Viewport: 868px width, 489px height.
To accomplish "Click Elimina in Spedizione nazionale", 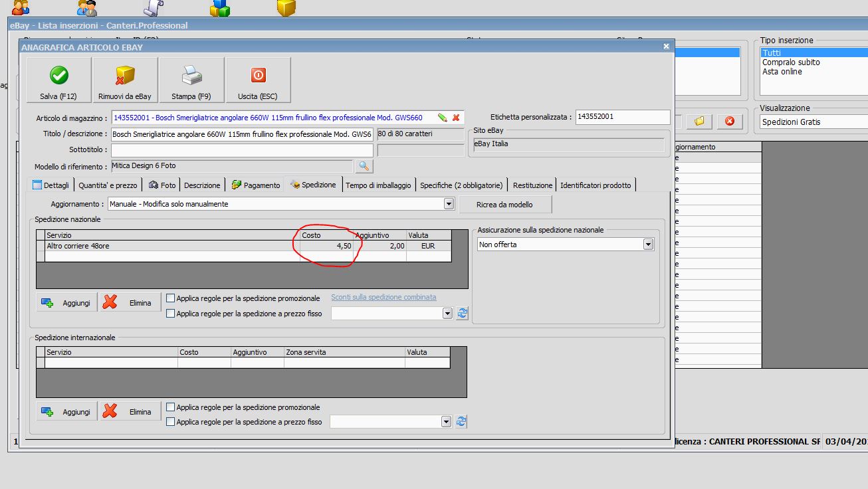I will point(131,302).
